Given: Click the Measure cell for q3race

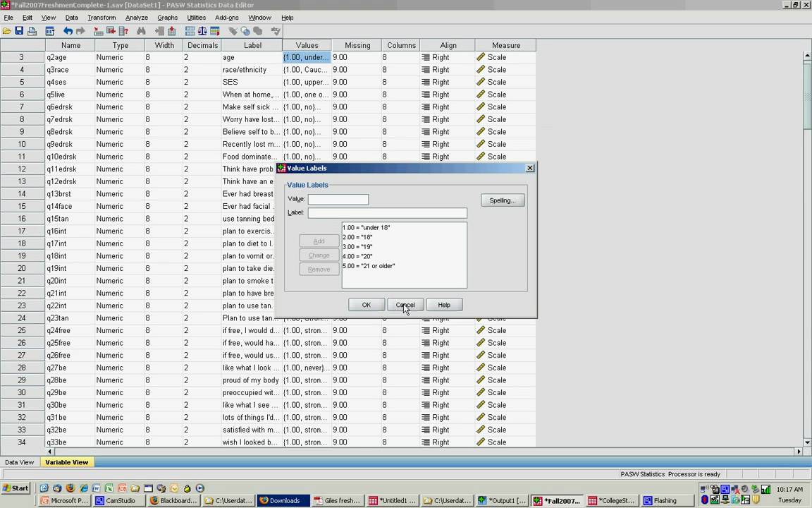Looking at the screenshot, I should (x=505, y=70).
